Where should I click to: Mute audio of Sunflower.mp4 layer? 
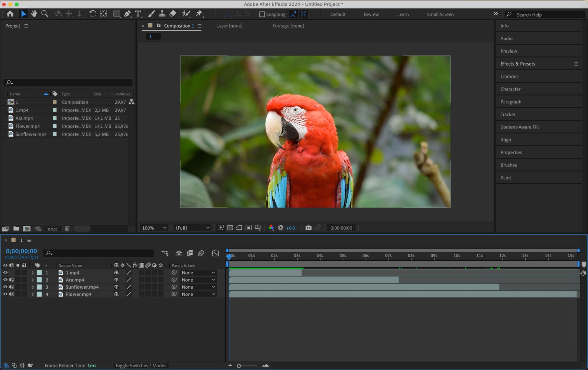11,287
